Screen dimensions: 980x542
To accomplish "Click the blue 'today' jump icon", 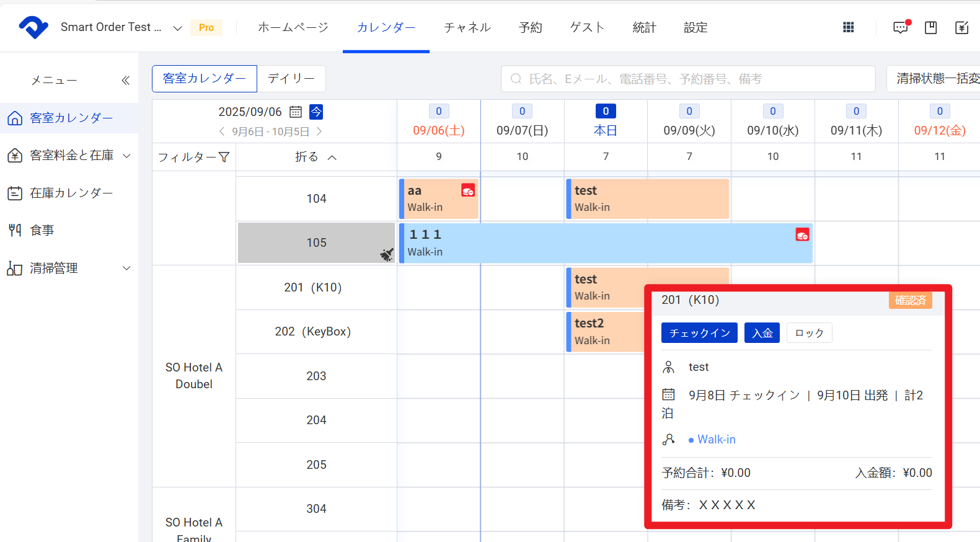I will coord(316,112).
